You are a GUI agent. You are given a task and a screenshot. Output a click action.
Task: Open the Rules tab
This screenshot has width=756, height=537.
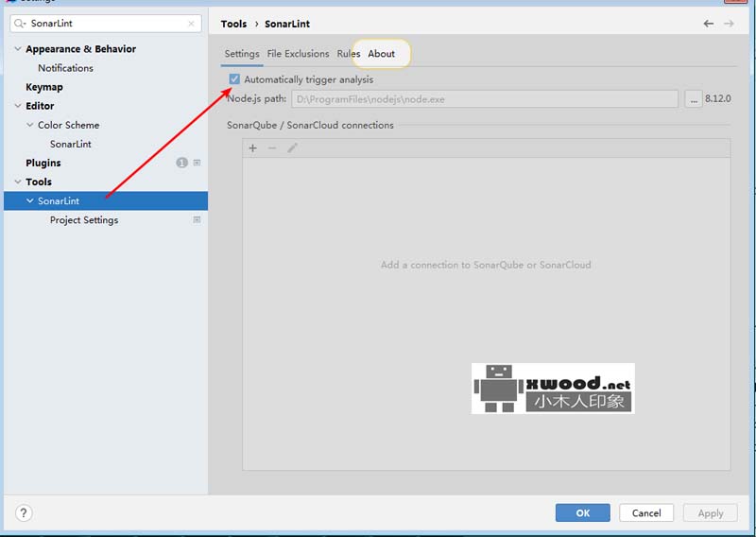coord(348,54)
